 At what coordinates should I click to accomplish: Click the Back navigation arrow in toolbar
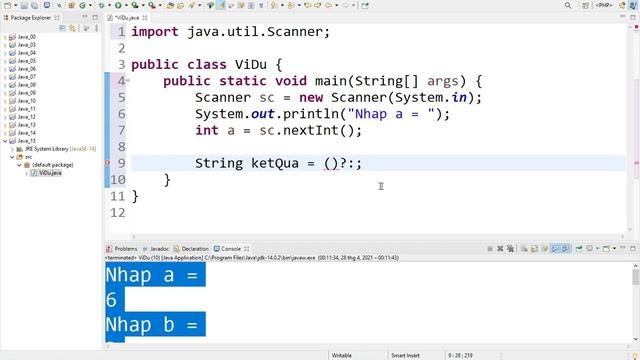[328, 5]
